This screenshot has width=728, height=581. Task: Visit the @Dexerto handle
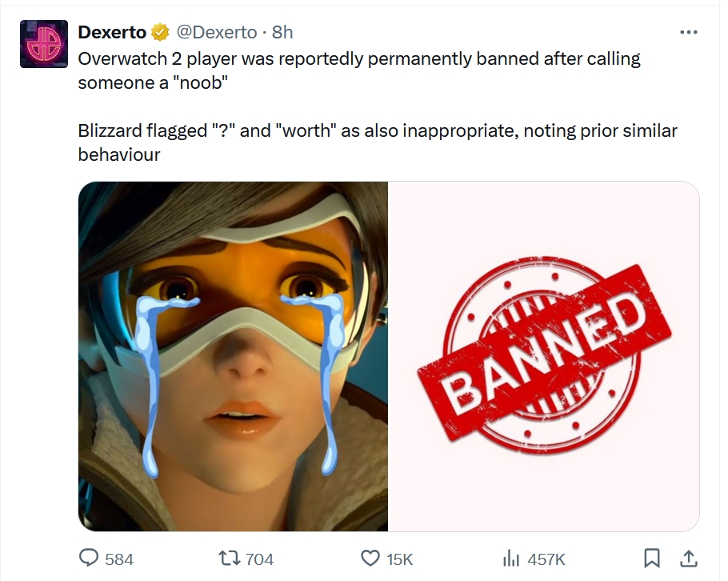point(217,32)
